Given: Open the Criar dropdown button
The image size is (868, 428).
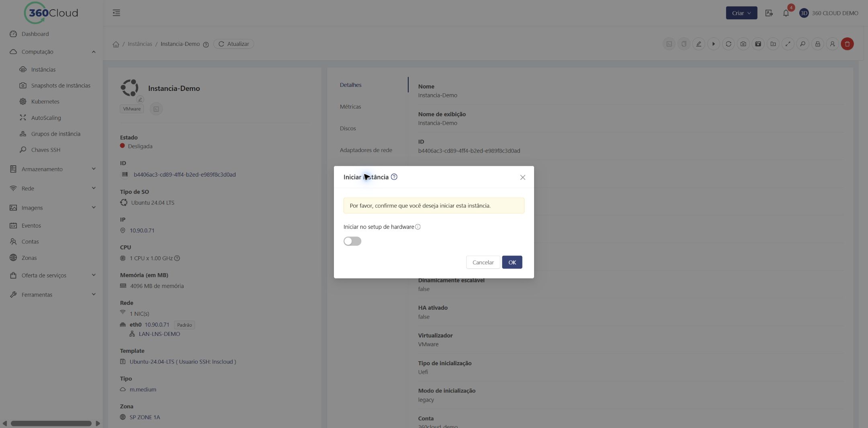Looking at the screenshot, I should pyautogui.click(x=741, y=13).
